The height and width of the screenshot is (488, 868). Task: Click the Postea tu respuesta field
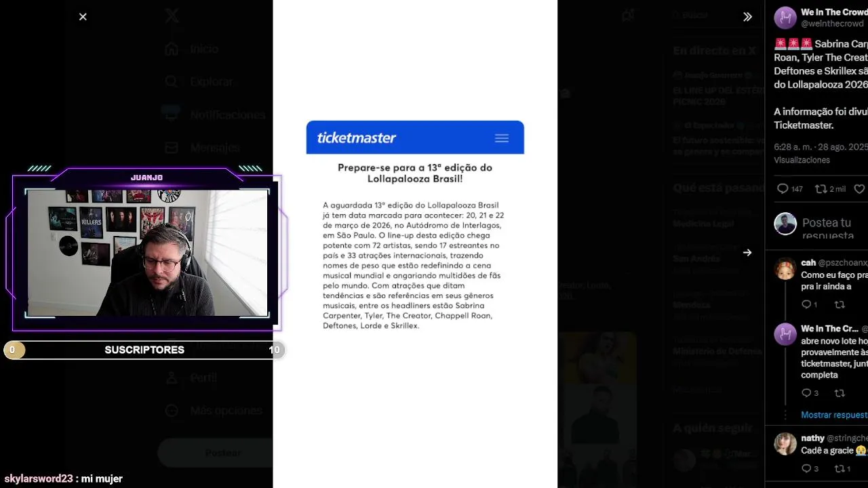point(834,228)
